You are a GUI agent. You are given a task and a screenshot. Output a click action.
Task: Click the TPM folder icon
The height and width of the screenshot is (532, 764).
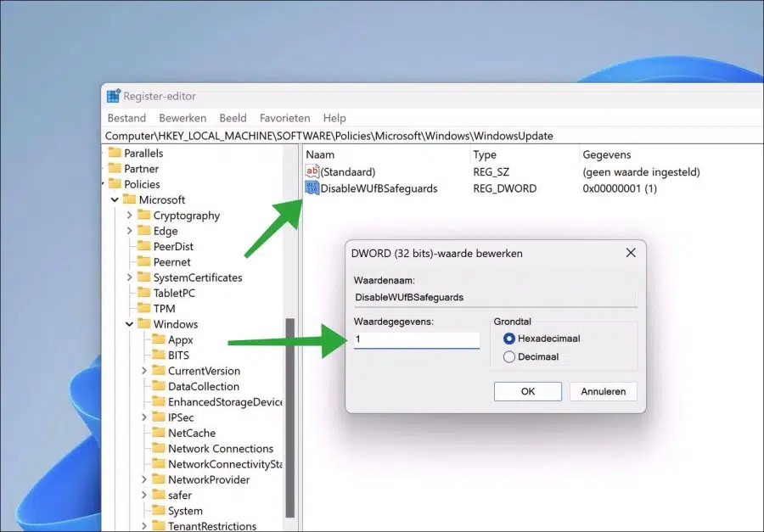coord(144,308)
